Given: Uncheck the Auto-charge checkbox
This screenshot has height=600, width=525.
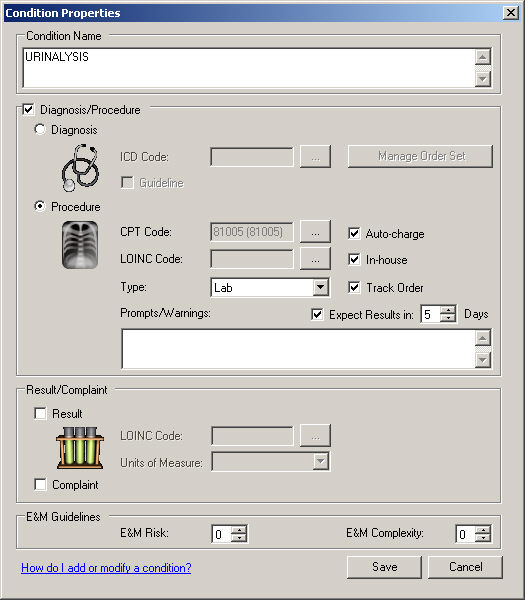Looking at the screenshot, I should 354,233.
